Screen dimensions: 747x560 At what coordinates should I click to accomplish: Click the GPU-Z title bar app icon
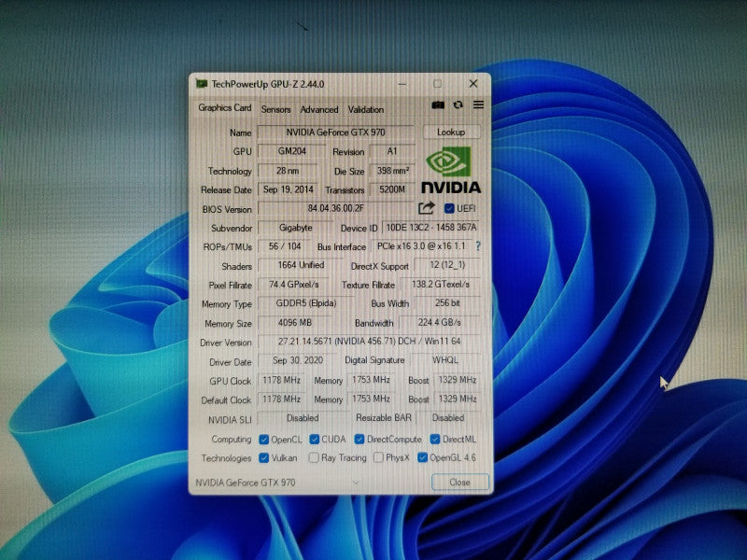(x=202, y=84)
